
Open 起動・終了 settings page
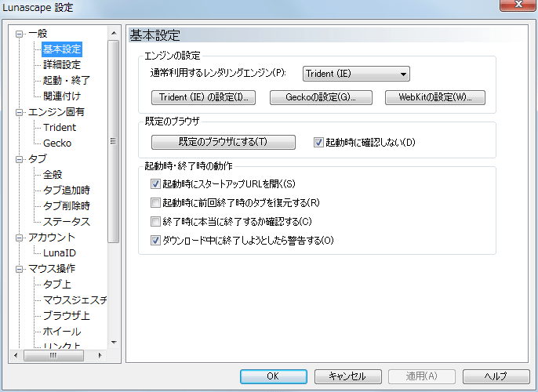67,81
